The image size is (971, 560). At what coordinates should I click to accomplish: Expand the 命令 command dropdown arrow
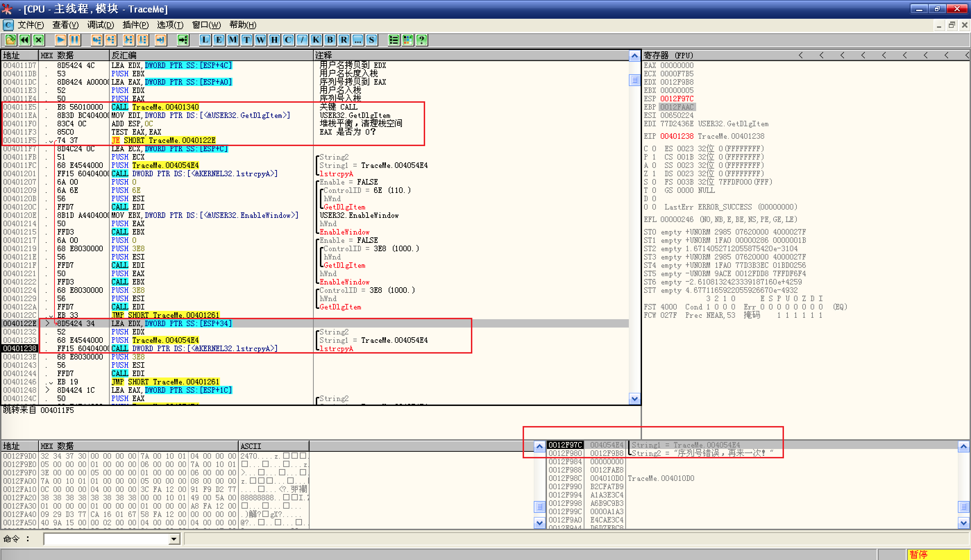(x=174, y=539)
